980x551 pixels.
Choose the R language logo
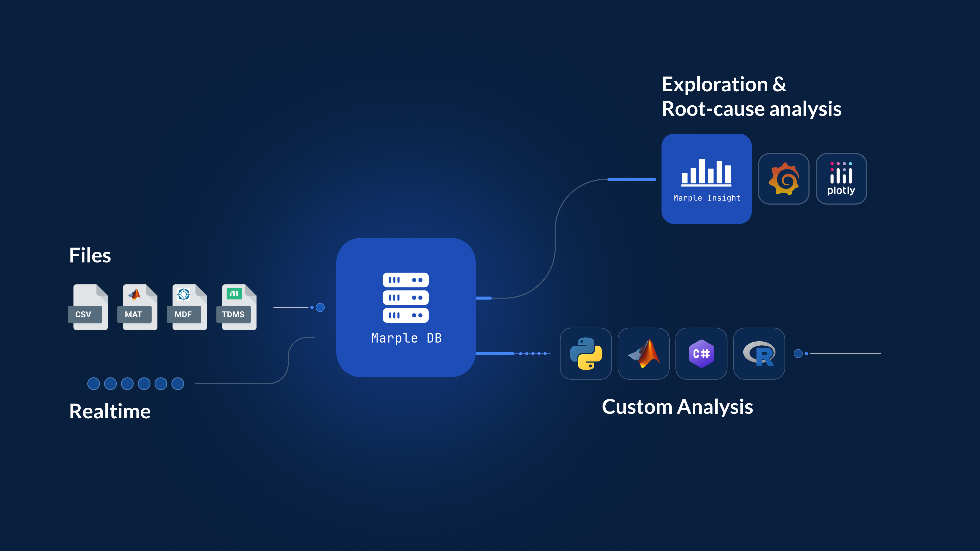coord(759,354)
